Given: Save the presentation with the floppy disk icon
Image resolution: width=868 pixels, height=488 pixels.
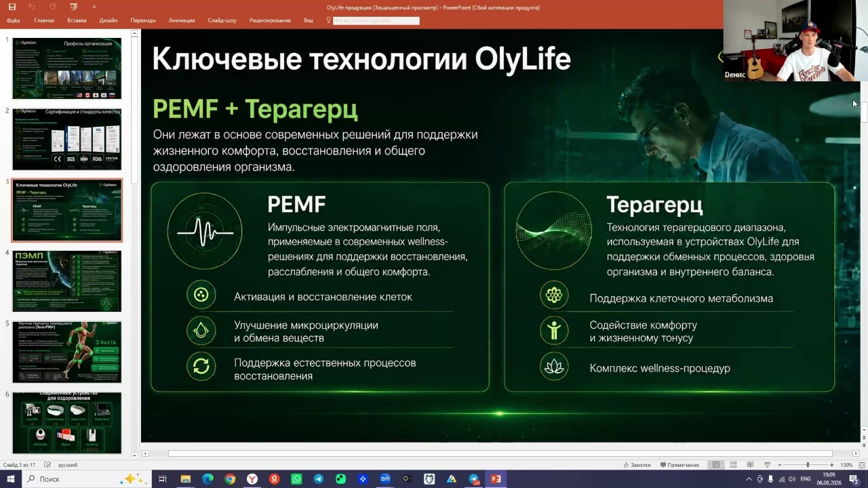Looking at the screenshot, I should point(12,7).
